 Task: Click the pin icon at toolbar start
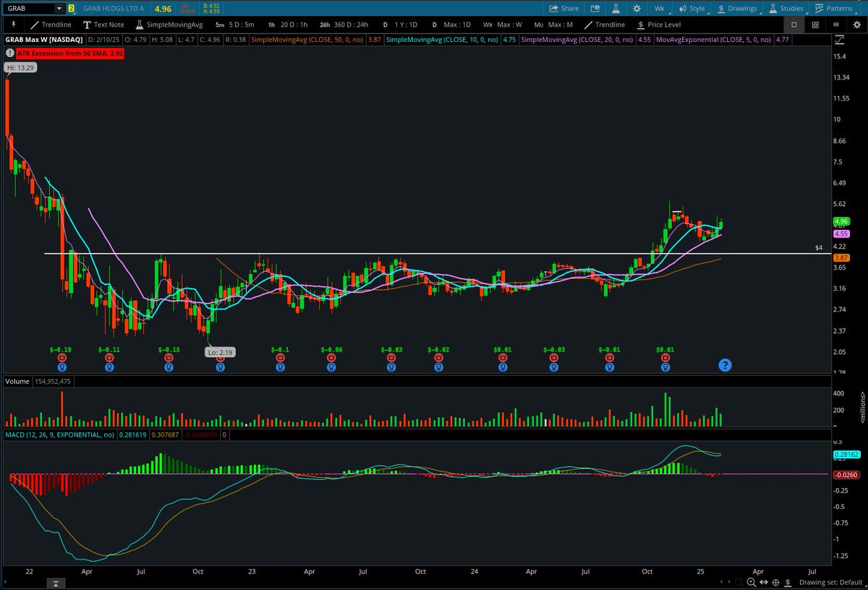[12, 25]
